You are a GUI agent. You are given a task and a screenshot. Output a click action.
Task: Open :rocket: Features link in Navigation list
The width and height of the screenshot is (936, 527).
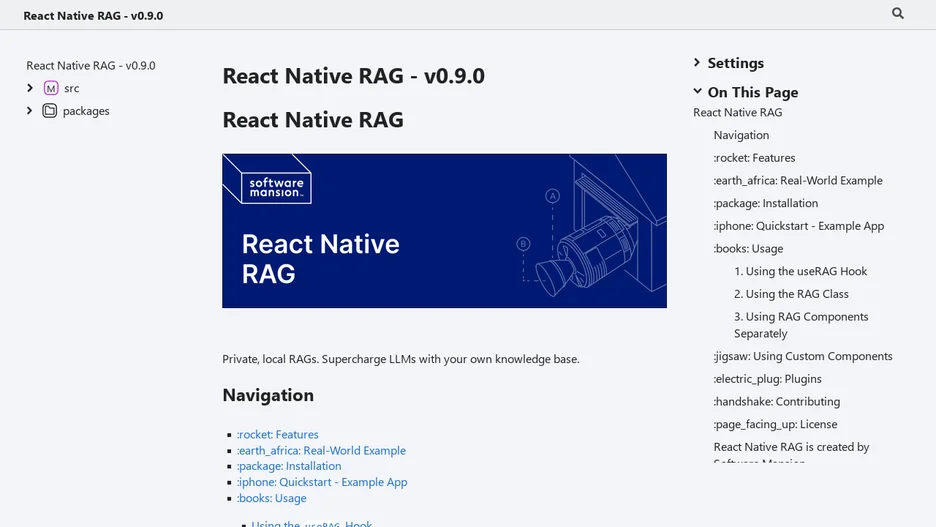click(278, 434)
